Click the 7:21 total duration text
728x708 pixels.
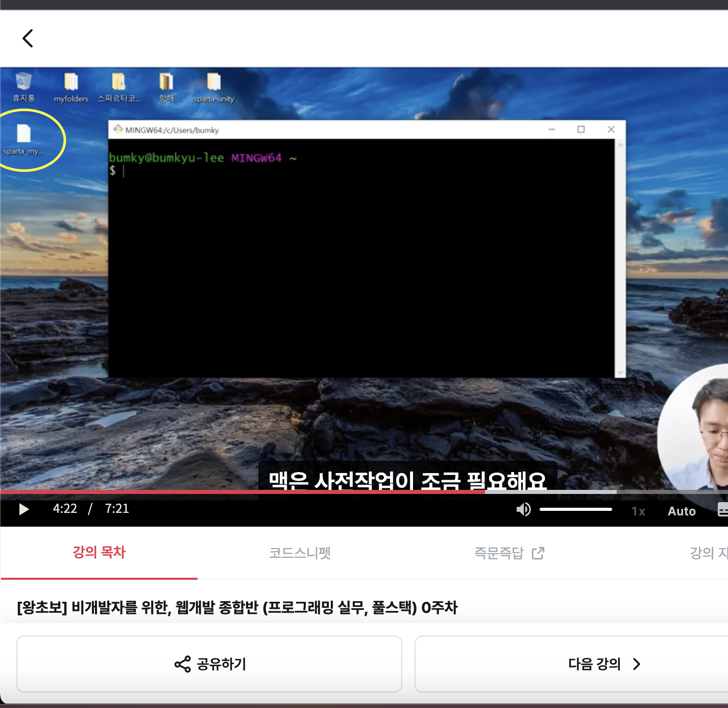coord(117,509)
